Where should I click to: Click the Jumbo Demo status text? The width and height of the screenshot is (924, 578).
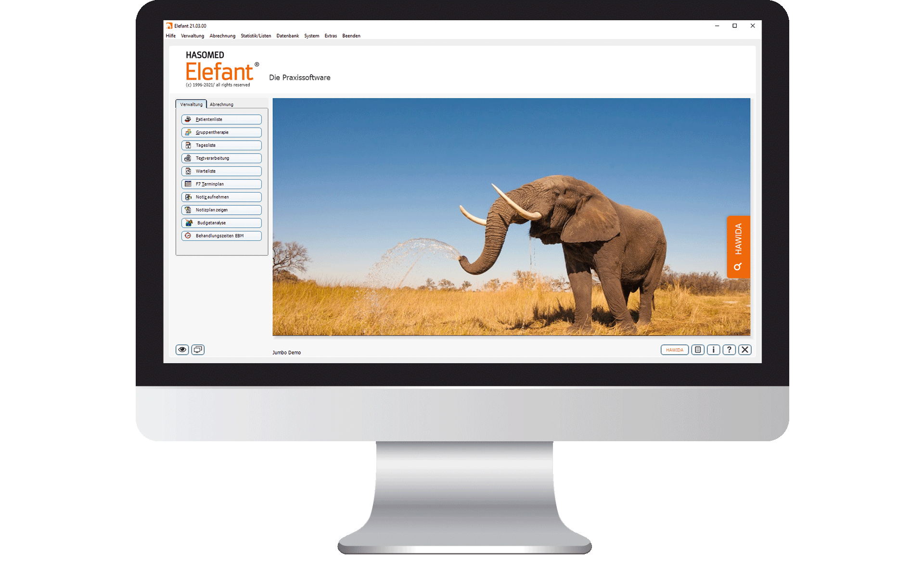point(287,353)
